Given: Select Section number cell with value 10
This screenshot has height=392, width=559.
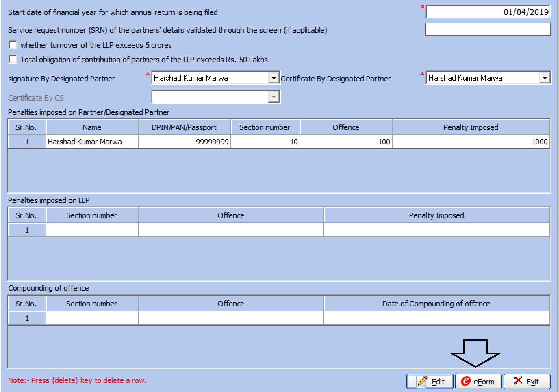Looking at the screenshot, I should (x=265, y=142).
